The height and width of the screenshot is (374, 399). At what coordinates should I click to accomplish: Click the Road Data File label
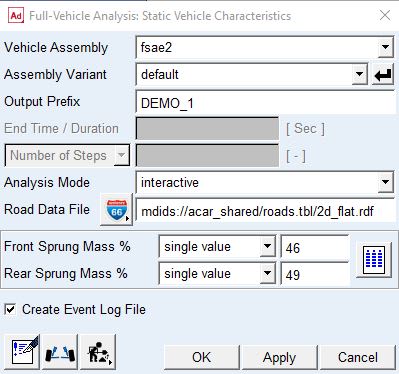tap(47, 209)
